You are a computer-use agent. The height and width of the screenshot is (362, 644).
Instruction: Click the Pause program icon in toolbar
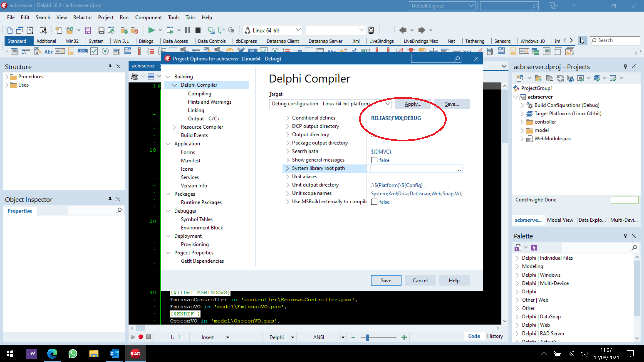[187, 30]
